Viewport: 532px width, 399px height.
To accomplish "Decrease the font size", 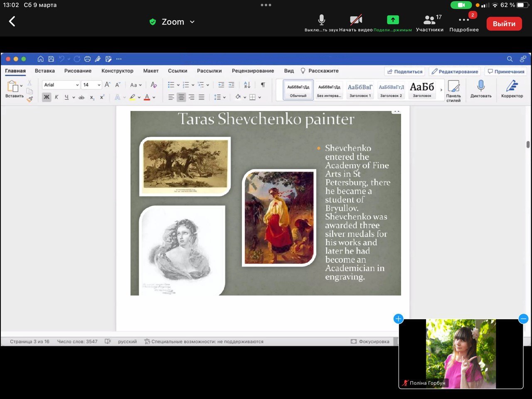I will tap(118, 85).
